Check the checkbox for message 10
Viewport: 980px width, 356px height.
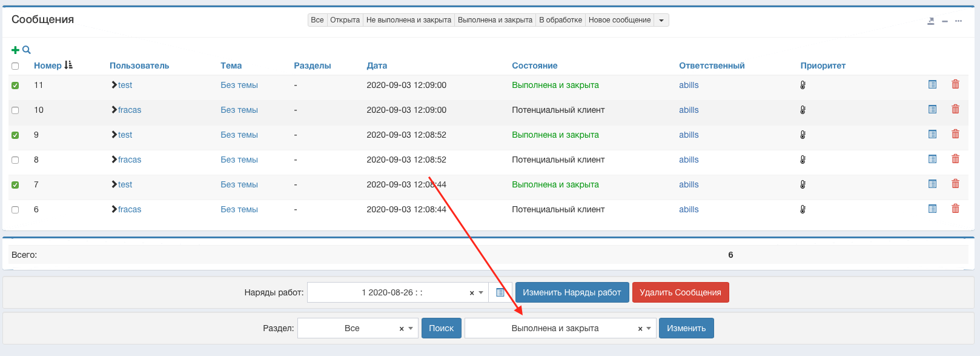(x=15, y=110)
